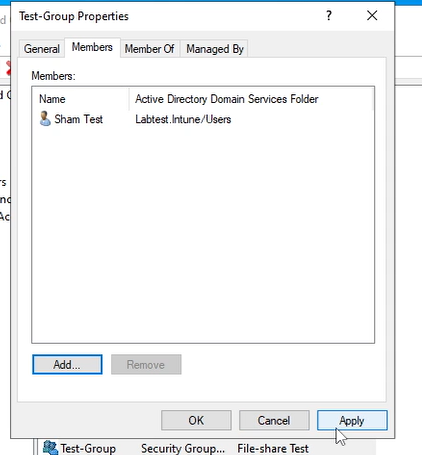The image size is (422, 455).
Task: Click the Labtest.Intune/Users folder entry
Action: point(183,119)
